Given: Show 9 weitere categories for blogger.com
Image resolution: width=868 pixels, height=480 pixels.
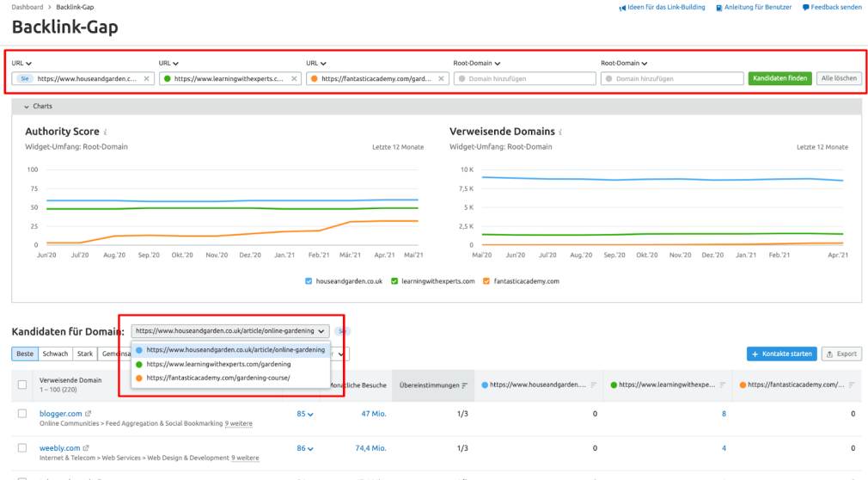Looking at the screenshot, I should (239, 423).
